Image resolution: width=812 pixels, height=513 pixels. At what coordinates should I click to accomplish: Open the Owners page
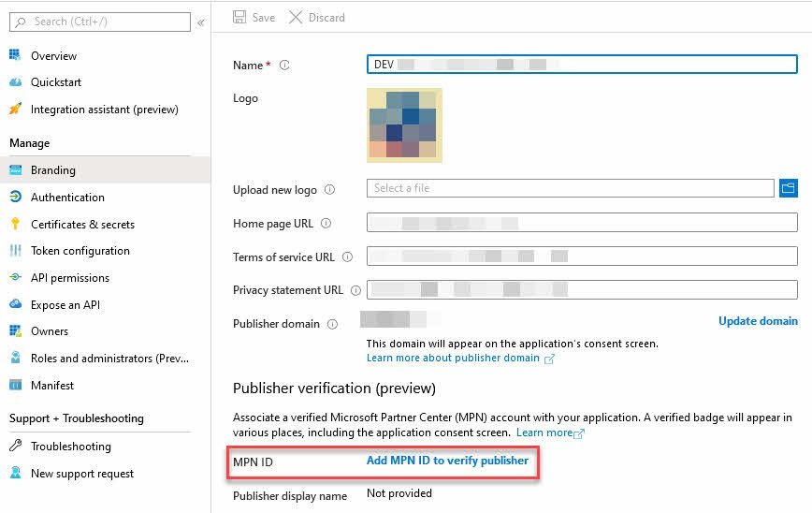coord(50,331)
